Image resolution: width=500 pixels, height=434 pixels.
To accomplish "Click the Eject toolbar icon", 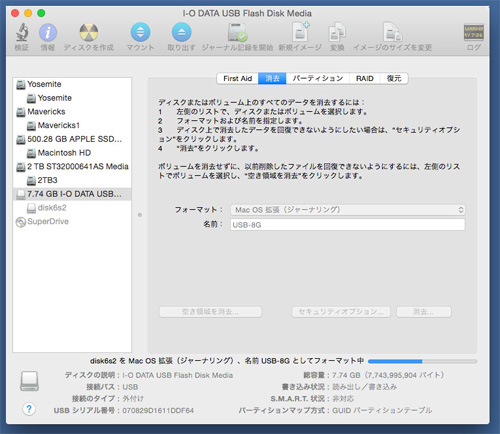I will click(x=181, y=32).
